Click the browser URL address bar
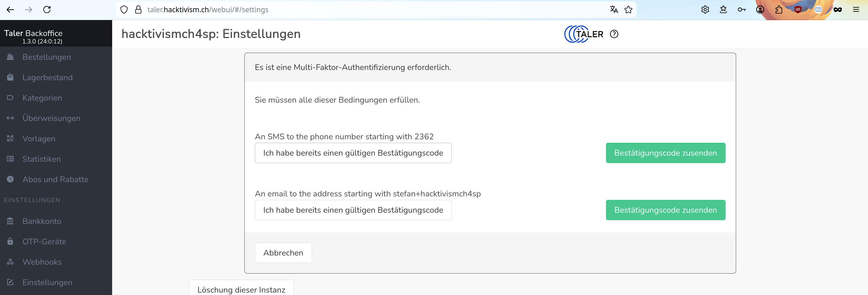 pyautogui.click(x=374, y=10)
